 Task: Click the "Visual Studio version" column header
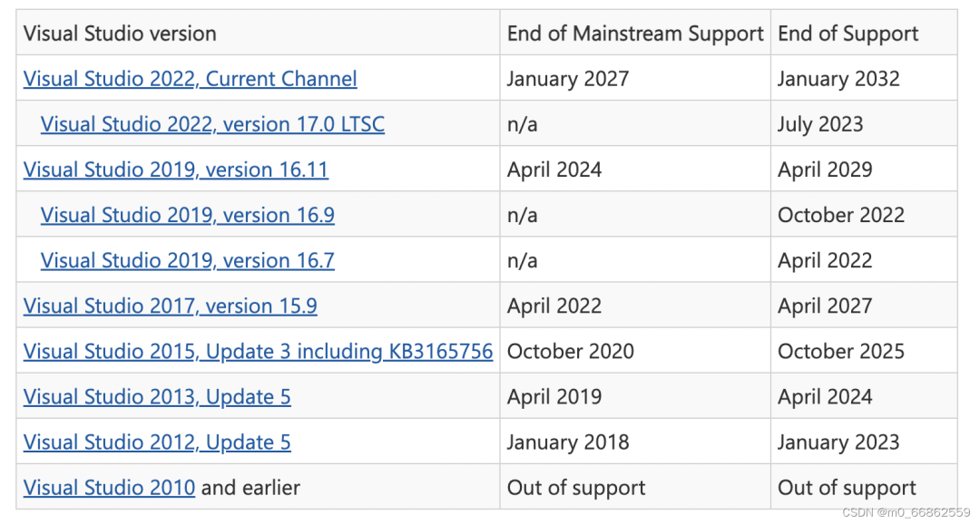[x=120, y=34]
